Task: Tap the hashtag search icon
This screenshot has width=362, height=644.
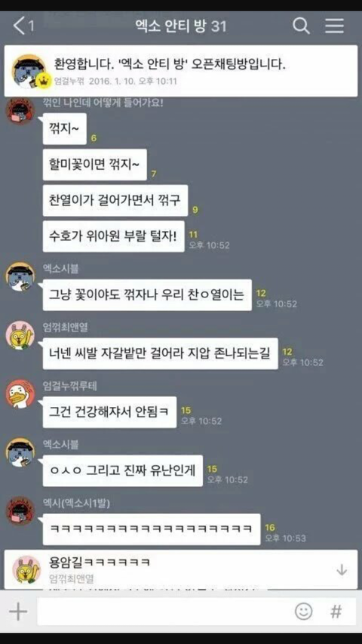Action: pyautogui.click(x=336, y=612)
